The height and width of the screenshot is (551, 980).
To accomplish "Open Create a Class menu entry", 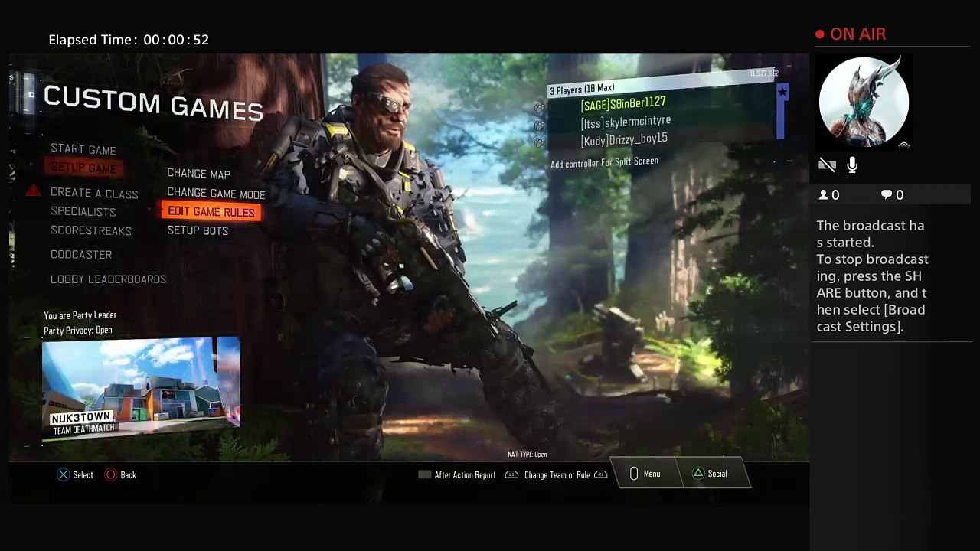I will click(94, 194).
